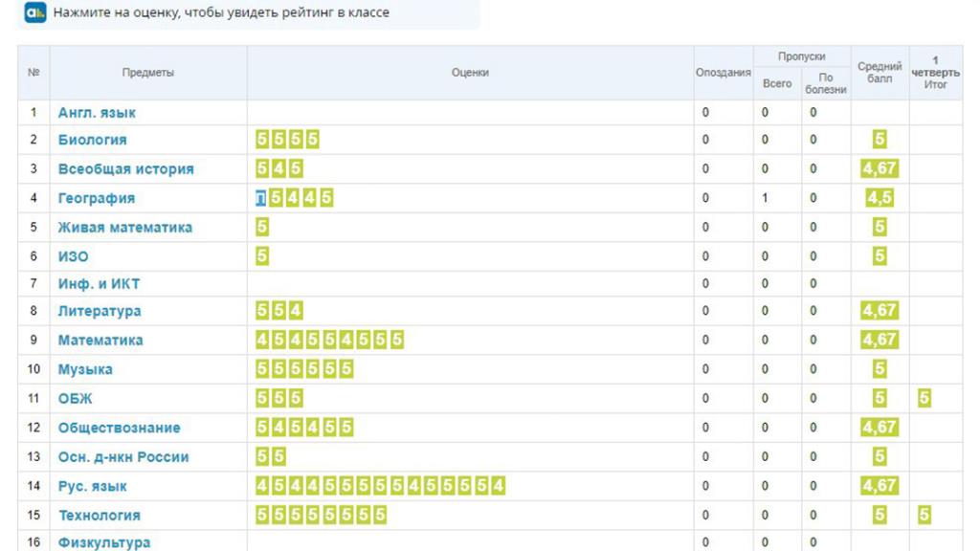
Task: Click the quarter final grade 5 for Технология
Action: pyautogui.click(x=924, y=515)
